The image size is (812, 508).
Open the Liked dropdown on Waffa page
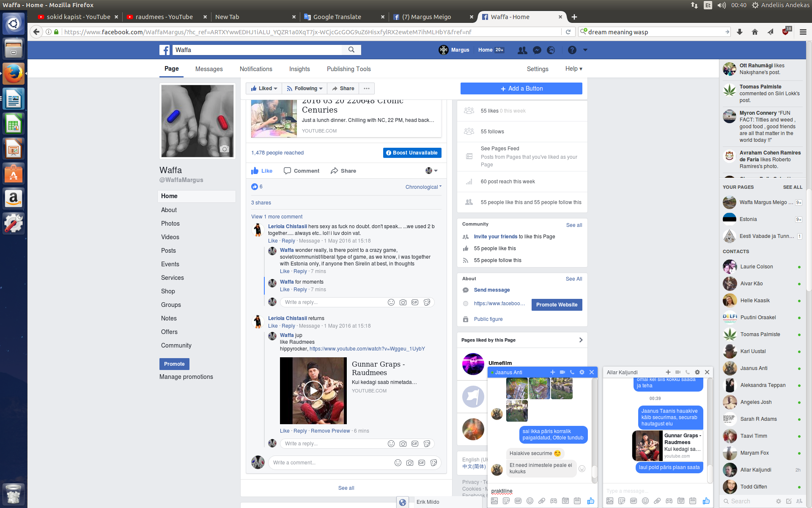264,88
